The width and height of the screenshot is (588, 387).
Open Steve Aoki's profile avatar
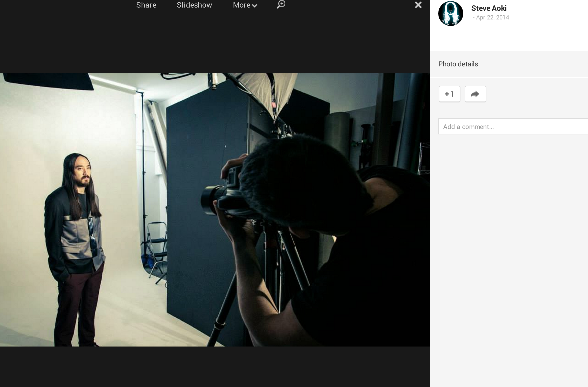click(x=450, y=13)
